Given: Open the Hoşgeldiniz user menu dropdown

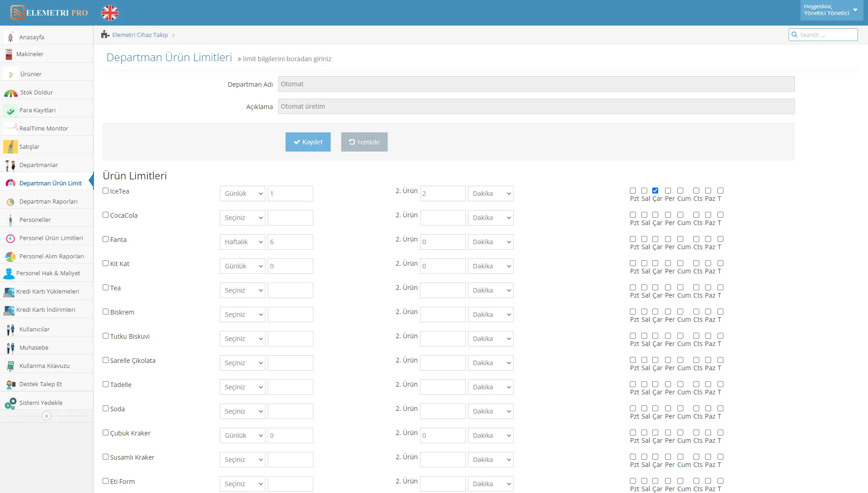Looking at the screenshot, I should click(x=832, y=10).
